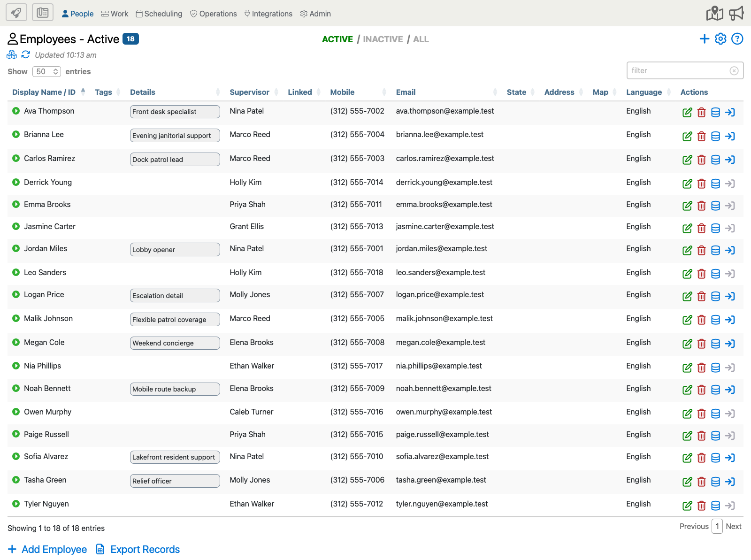Edit Tyler Nguyen's record
751x560 pixels.
point(687,506)
